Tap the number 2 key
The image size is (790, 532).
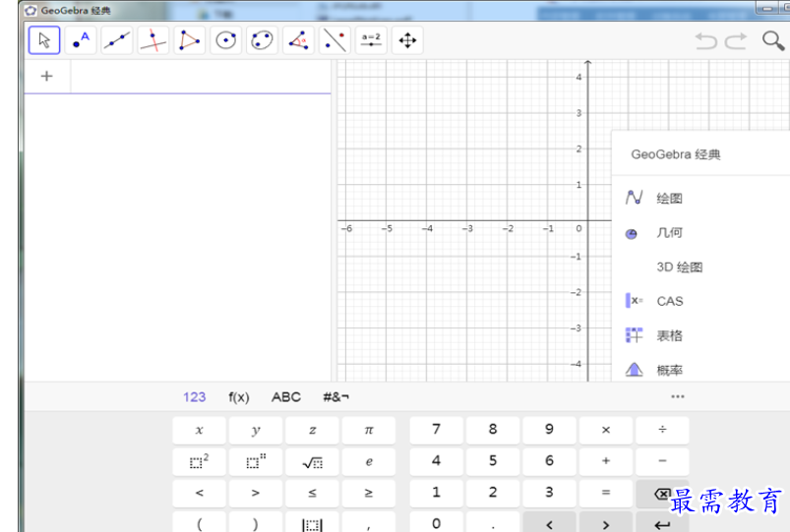[x=493, y=493]
